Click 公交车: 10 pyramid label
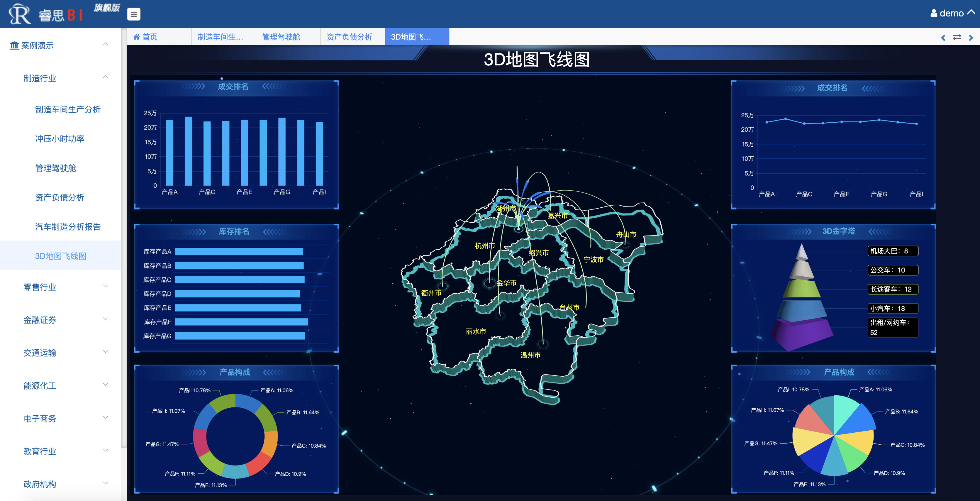Image resolution: width=980 pixels, height=501 pixels. pos(893,270)
